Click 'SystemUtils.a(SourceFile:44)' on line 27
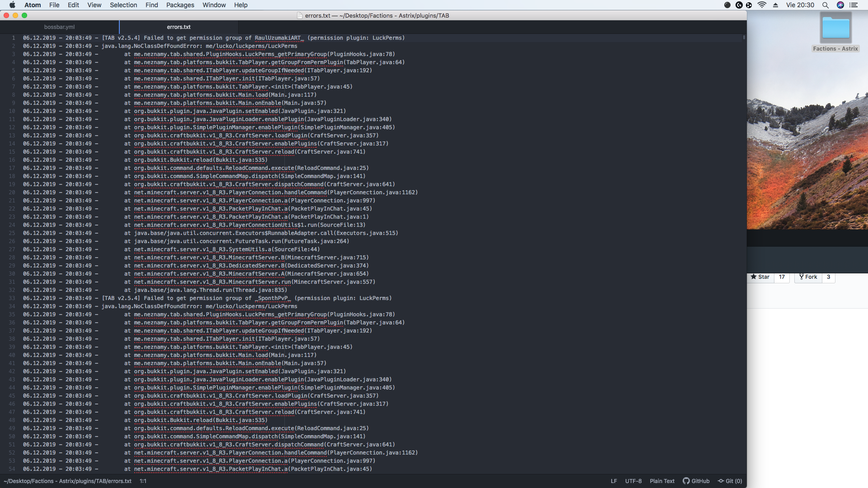 (x=274, y=249)
